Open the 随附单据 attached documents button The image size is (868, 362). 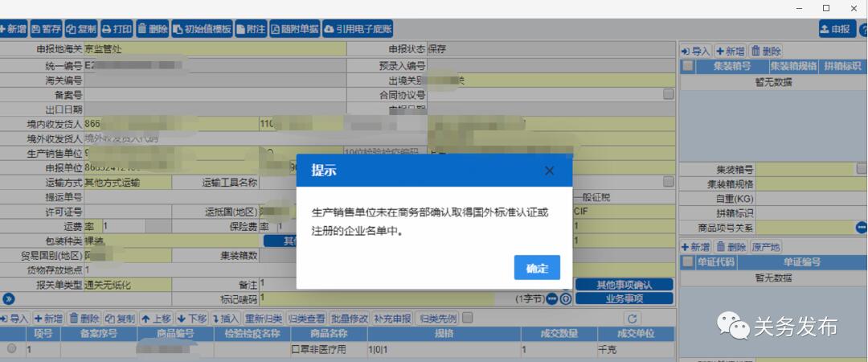[294, 29]
